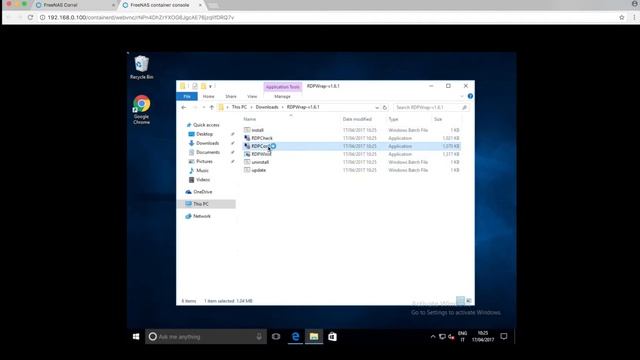Screen dimensions: 640x360
Task: Click the volume icon in system tray
Action: coord(451,337)
